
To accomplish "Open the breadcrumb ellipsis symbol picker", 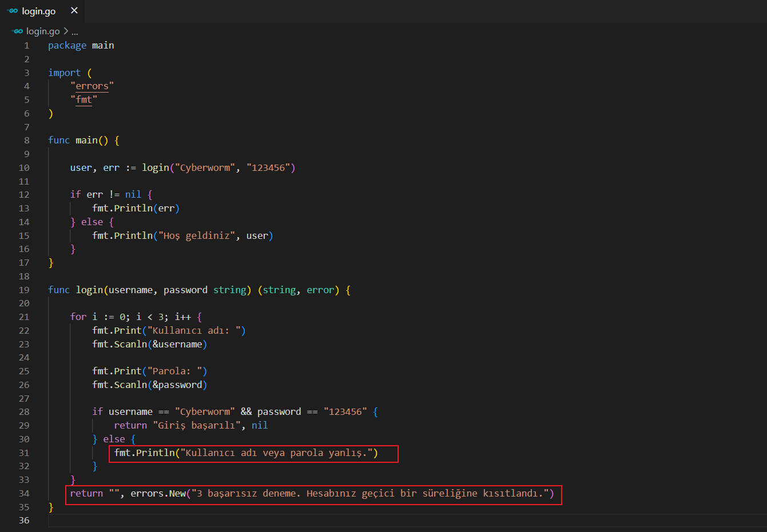I will tap(75, 32).
